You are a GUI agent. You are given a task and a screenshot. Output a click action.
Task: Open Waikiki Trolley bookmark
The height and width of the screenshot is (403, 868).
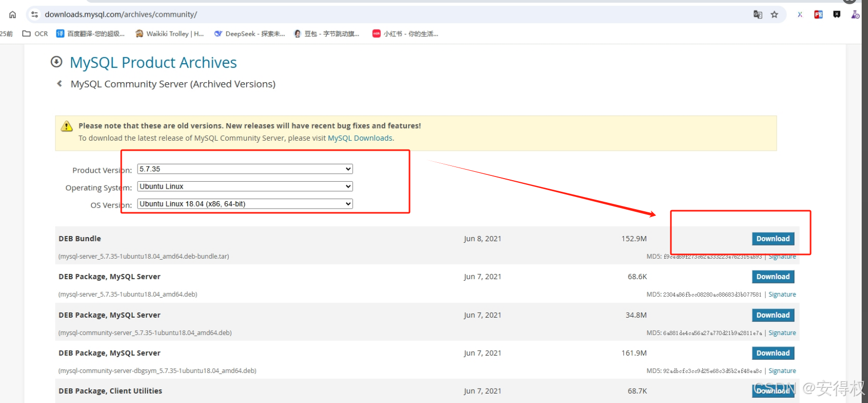[170, 34]
